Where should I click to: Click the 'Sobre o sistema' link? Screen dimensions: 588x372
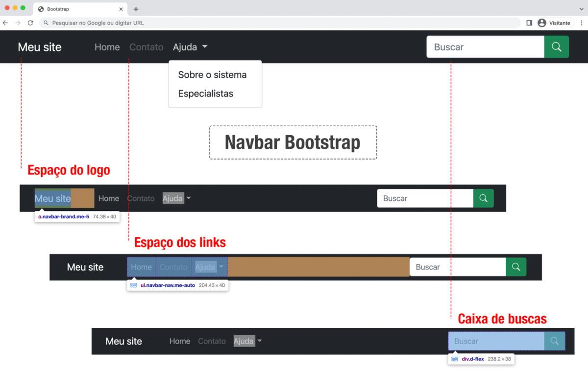[x=213, y=75]
